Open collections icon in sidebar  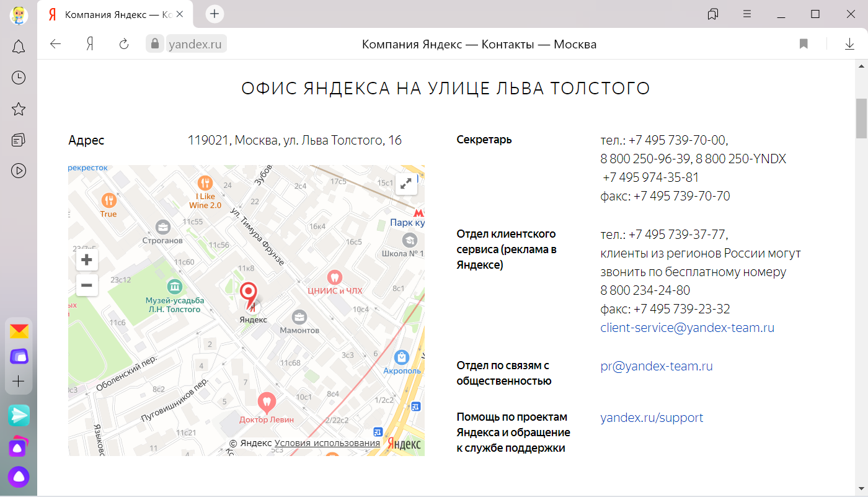19,140
